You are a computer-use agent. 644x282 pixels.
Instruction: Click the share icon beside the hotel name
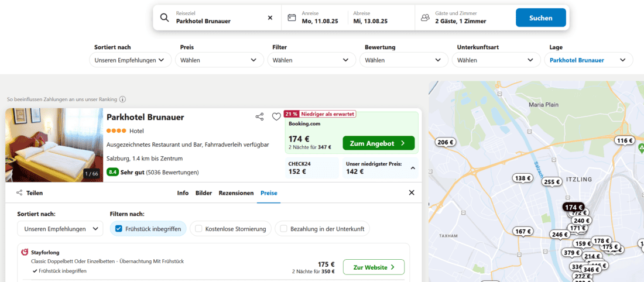[x=259, y=117]
